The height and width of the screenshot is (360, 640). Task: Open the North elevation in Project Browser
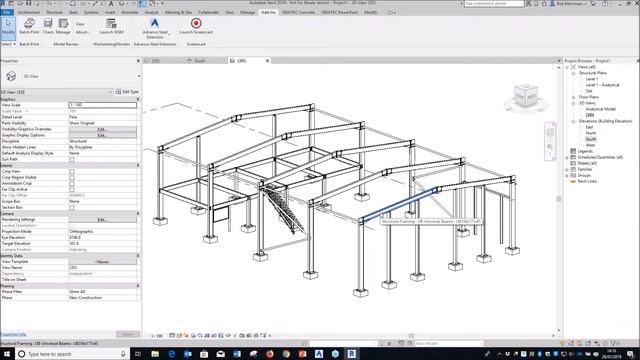point(591,133)
